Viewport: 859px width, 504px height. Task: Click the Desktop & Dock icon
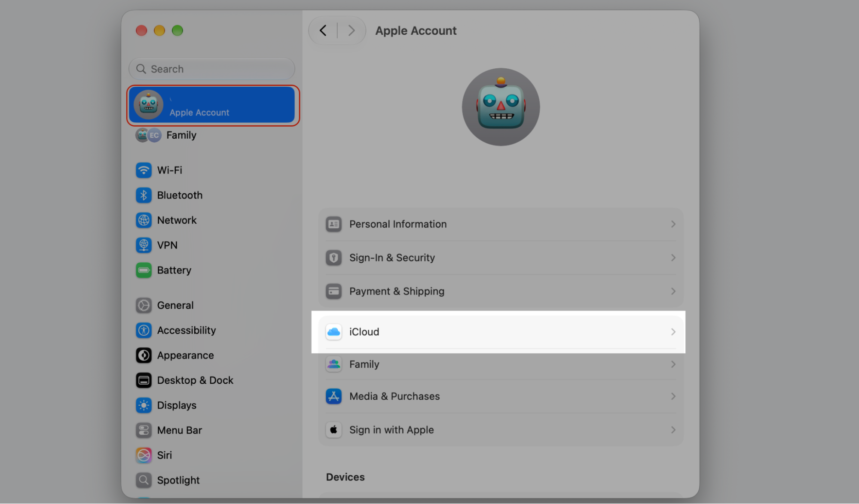[144, 380]
